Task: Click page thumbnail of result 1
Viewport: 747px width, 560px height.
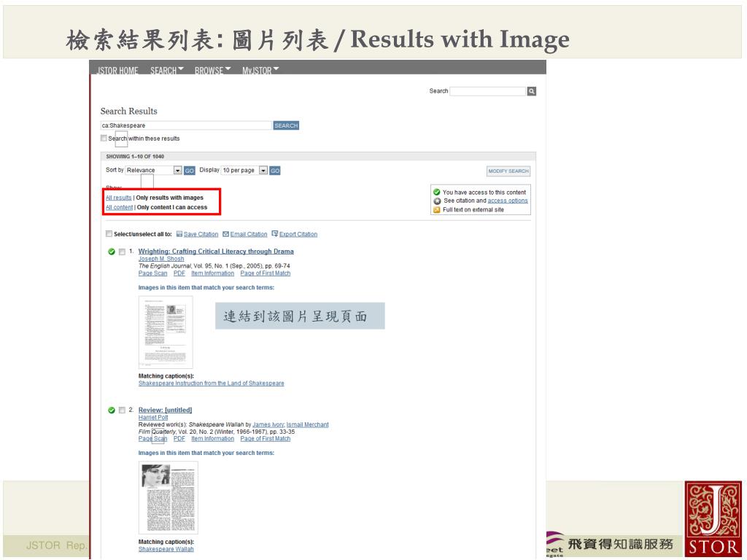Action: point(166,332)
